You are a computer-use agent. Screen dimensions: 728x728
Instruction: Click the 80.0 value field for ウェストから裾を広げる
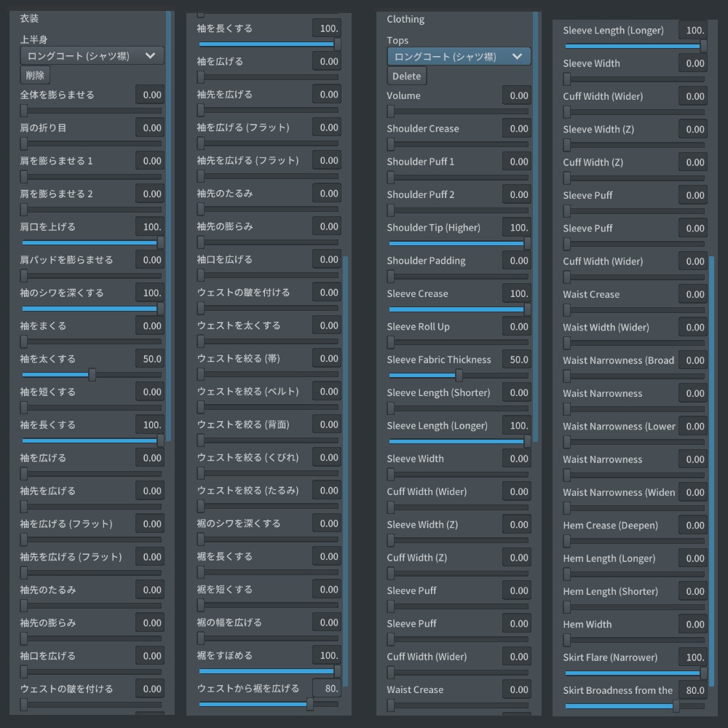326,687
